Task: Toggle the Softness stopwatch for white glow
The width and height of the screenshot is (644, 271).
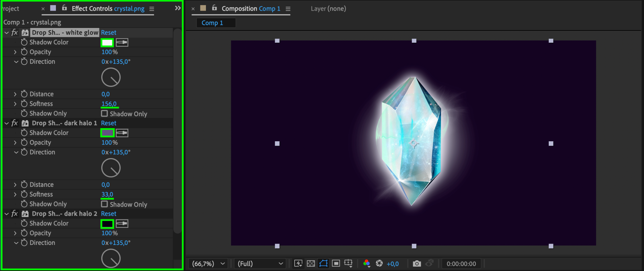Action: (24, 104)
